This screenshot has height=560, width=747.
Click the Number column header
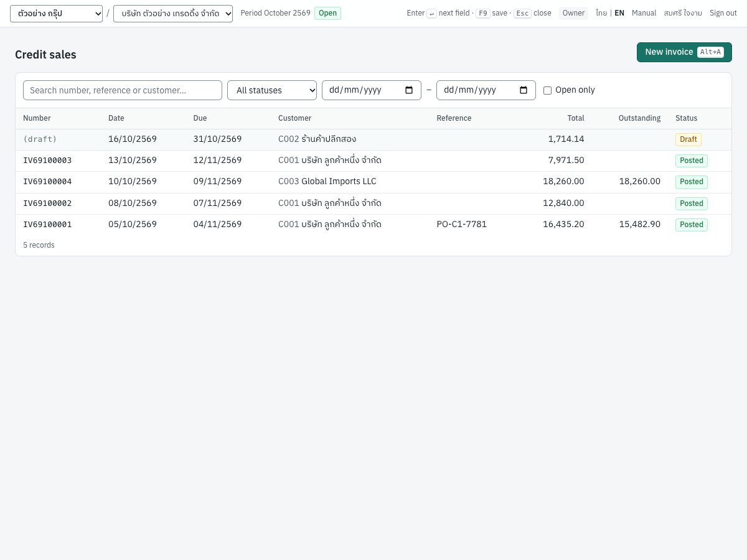click(x=37, y=118)
